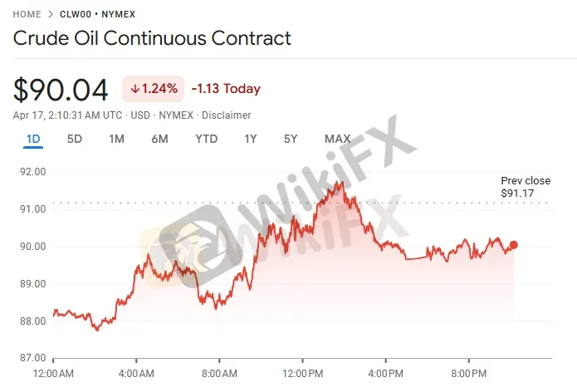Select the 1D time range tab
Viewport: 577px width, 392px height.
tap(33, 139)
